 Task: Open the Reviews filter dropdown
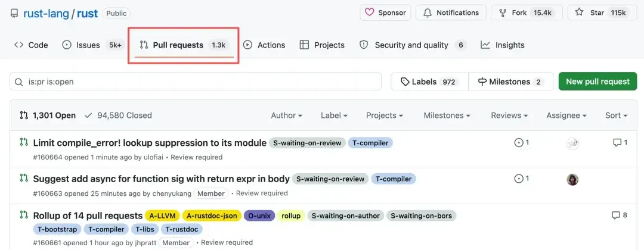[x=509, y=115]
